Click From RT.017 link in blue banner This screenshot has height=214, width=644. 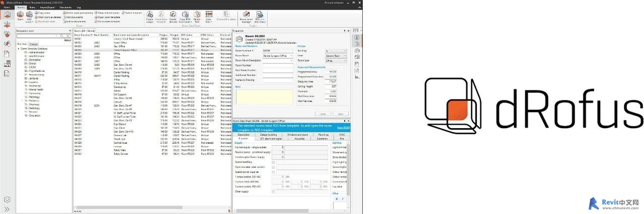[344, 128]
